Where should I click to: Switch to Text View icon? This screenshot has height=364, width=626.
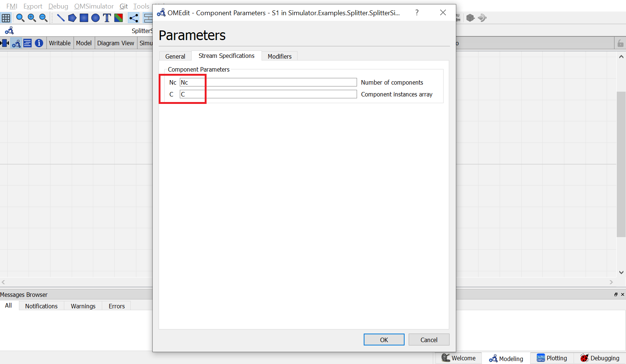coord(27,43)
